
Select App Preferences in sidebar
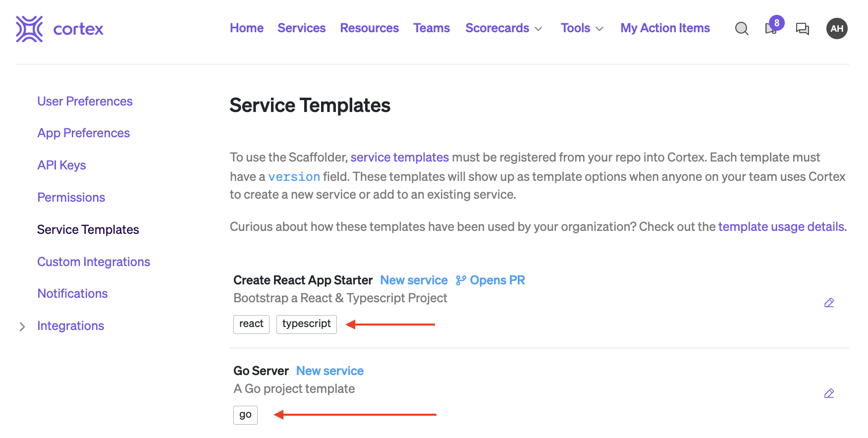tap(83, 133)
